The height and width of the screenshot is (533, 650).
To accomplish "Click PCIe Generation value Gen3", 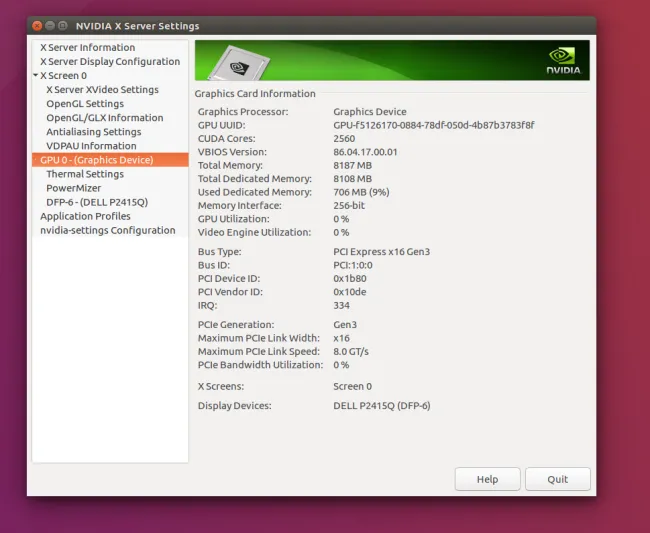I will 345,325.
